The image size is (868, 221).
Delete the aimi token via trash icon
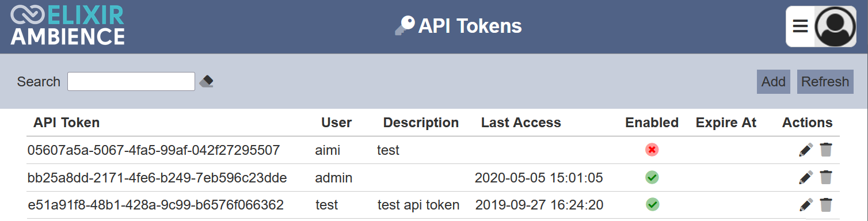point(826,150)
